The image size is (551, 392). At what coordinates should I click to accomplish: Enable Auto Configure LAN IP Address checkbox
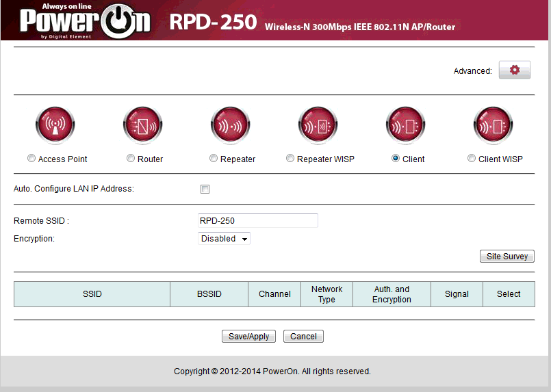point(205,190)
